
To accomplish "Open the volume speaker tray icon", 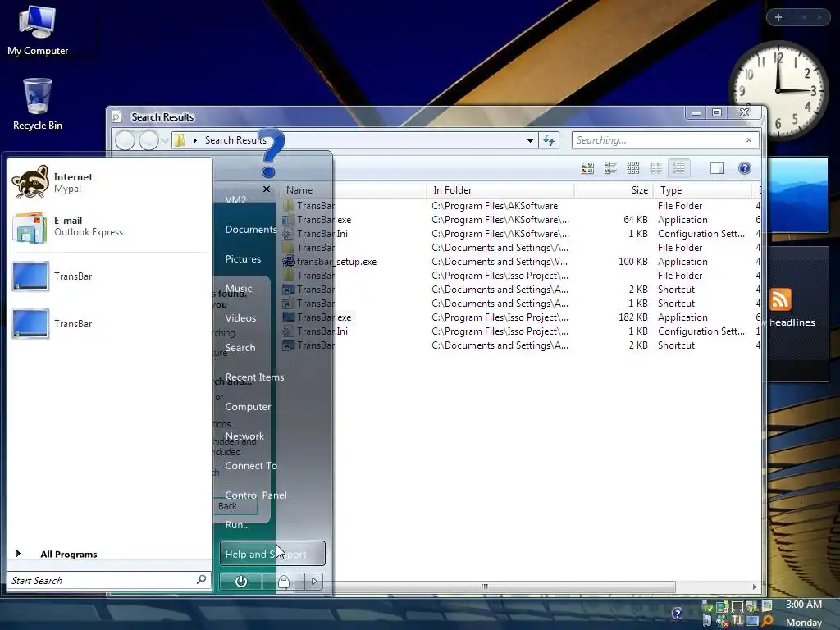I will tap(707, 621).
